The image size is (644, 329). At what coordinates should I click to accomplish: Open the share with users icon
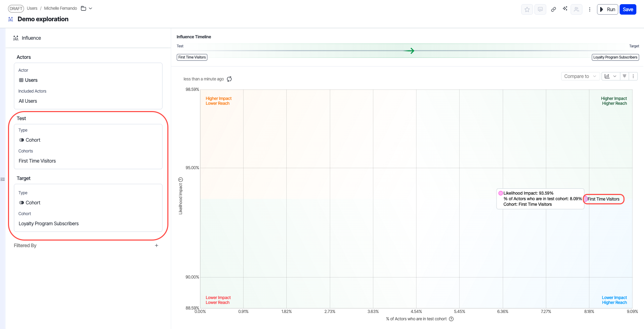(577, 9)
